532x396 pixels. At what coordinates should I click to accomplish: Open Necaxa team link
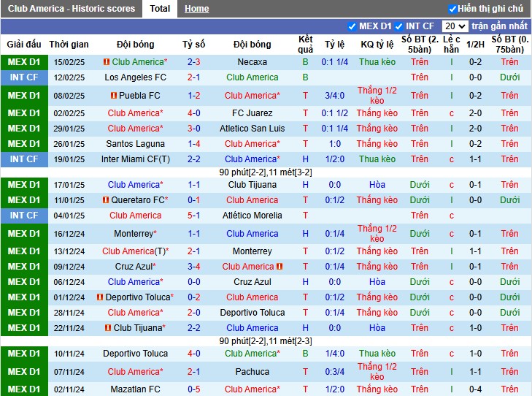[x=252, y=62]
